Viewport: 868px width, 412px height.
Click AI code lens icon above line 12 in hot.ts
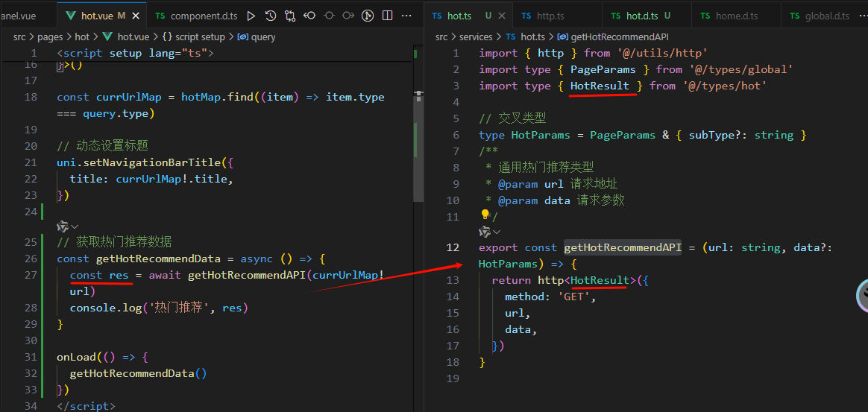(x=485, y=231)
